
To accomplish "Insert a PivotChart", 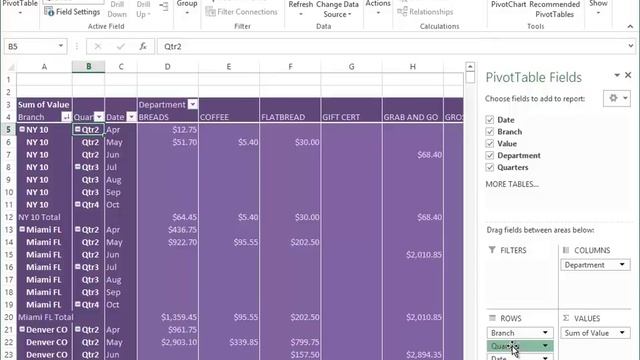I will pyautogui.click(x=508, y=5).
